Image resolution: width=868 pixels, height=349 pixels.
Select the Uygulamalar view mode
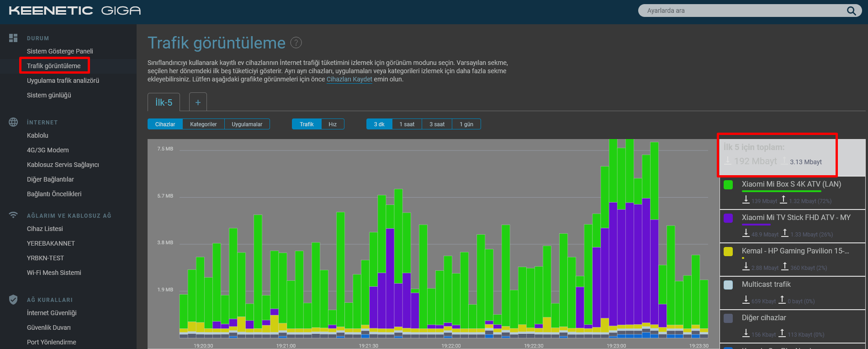[247, 124]
